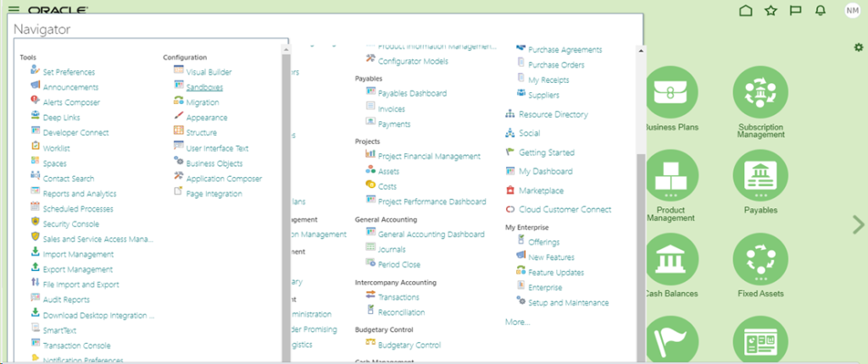The height and width of the screenshot is (364, 868).
Task: Click the Set Preferences icon
Action: [36, 71]
